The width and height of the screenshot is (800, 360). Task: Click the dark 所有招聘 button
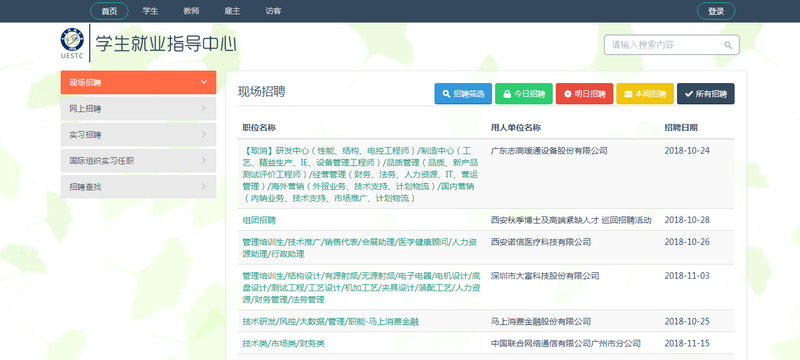[706, 94]
